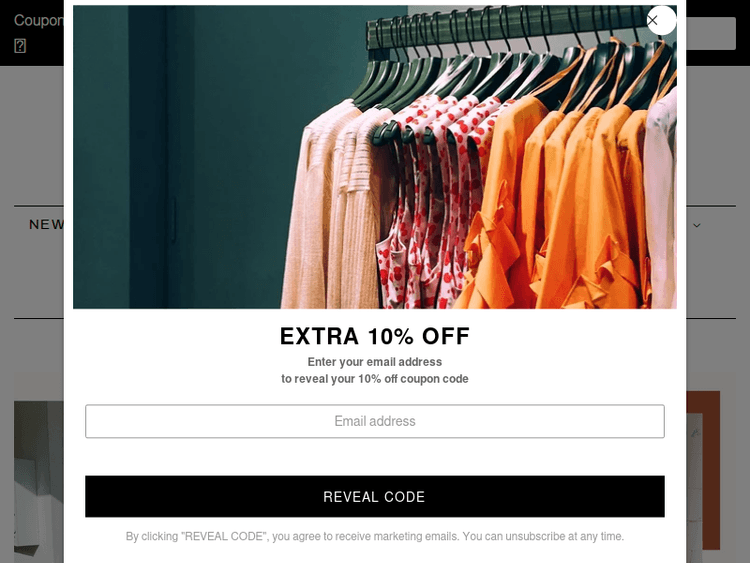Click the marketing emails disclaimer text
The width and height of the screenshot is (750, 563).
click(x=375, y=536)
